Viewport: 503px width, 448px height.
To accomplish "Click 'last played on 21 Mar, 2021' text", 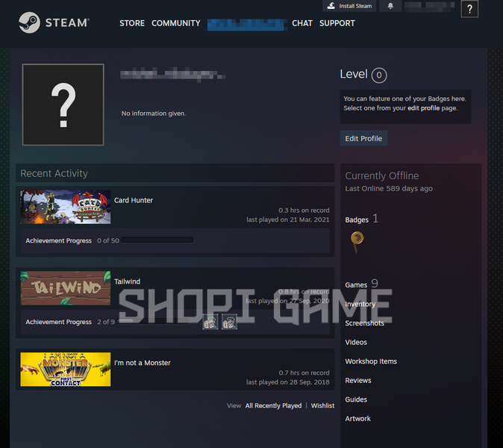I will click(x=288, y=220).
